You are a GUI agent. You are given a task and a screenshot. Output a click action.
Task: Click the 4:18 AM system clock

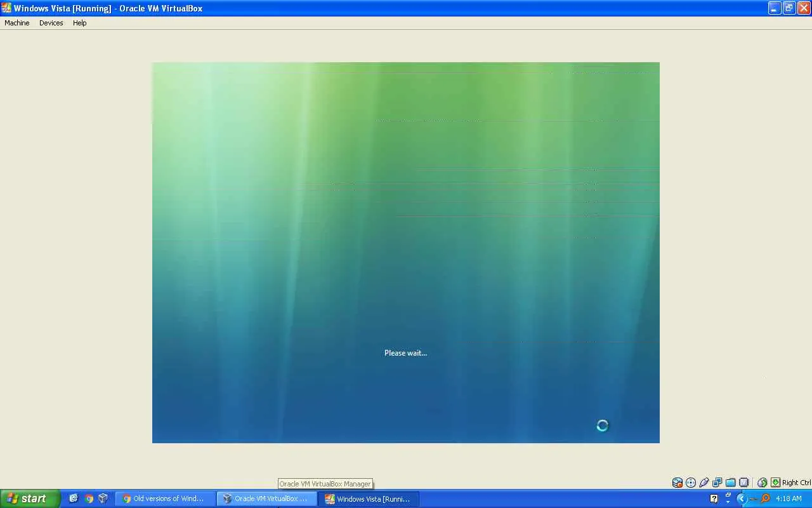coord(789,499)
